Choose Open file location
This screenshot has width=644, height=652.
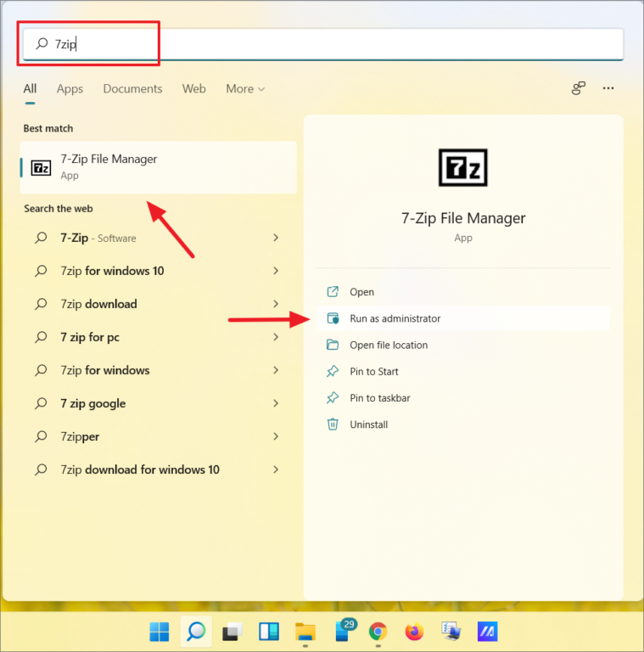point(463,346)
